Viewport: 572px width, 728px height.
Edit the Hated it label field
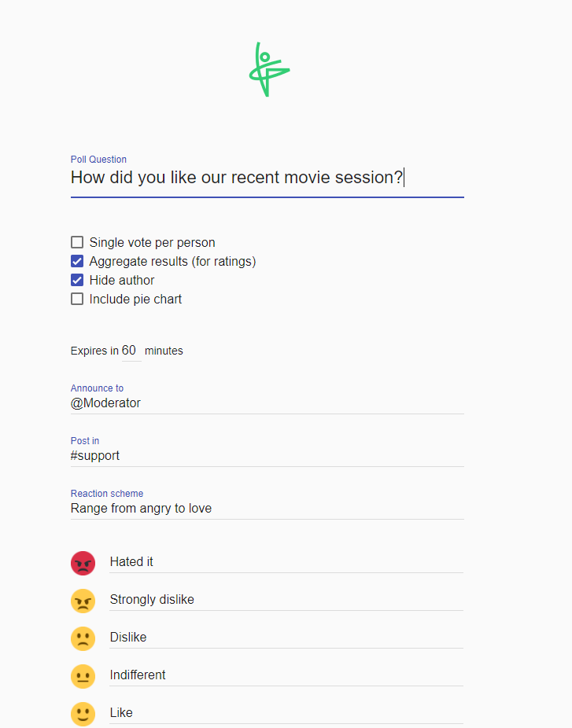tap(286, 562)
